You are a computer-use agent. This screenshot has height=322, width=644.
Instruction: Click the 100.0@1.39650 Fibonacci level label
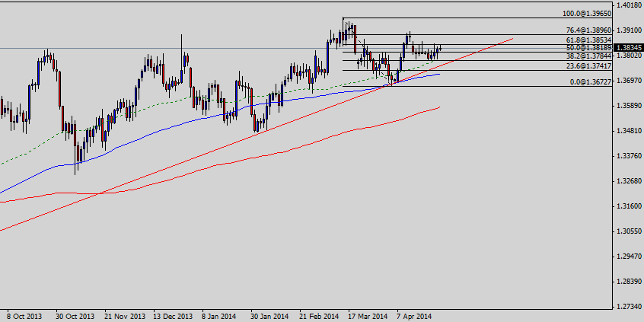click(587, 14)
